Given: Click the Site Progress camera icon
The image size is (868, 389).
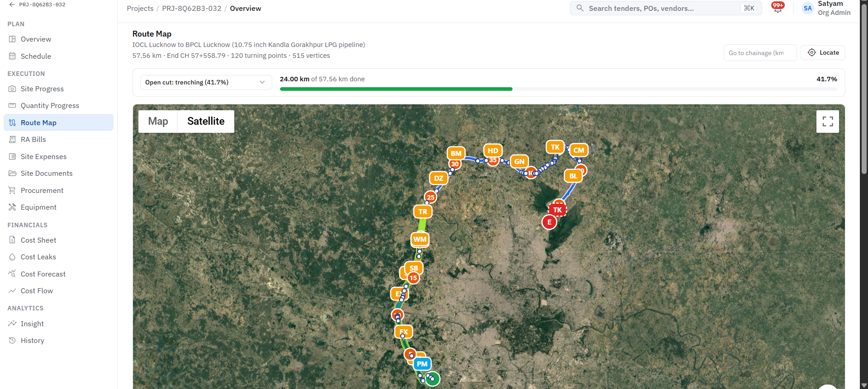Looking at the screenshot, I should pyautogui.click(x=12, y=89).
